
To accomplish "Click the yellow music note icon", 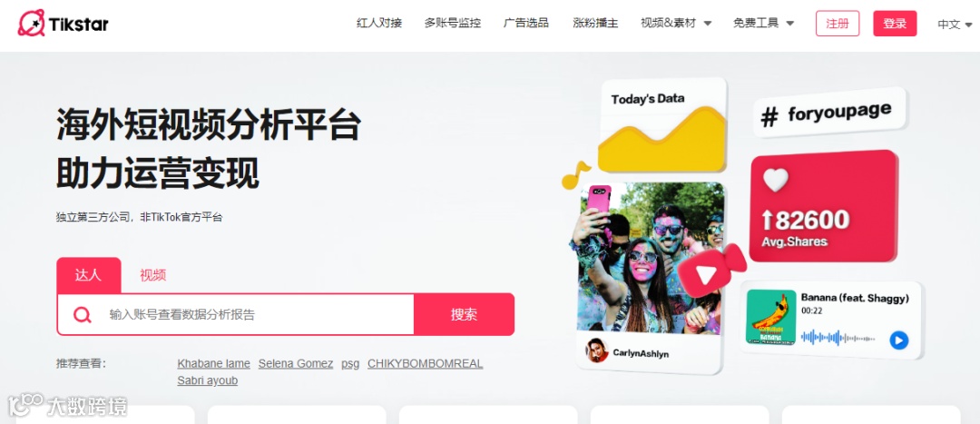I will pos(575,175).
